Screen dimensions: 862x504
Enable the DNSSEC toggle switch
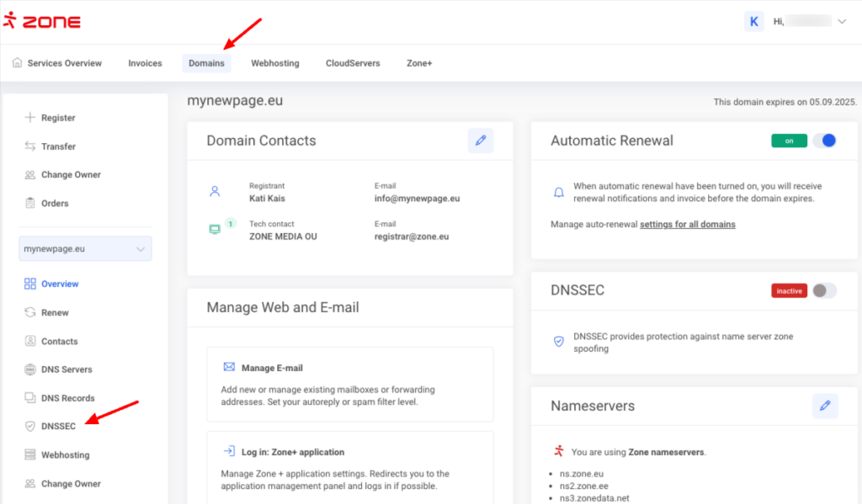824,291
